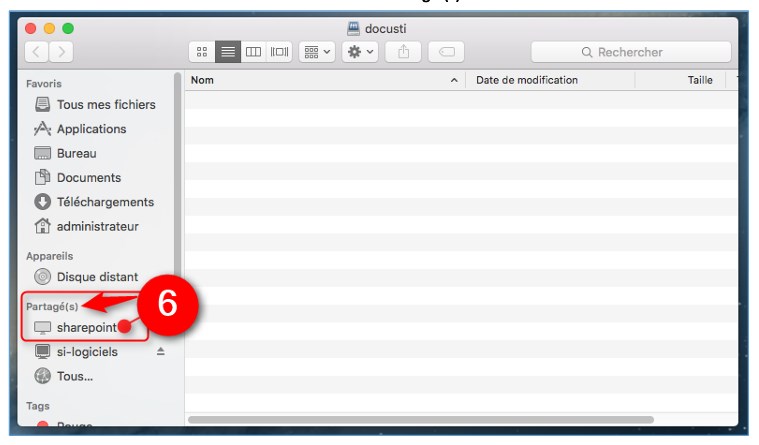
Task: Select sharepoint under Partagé(s)
Action: [x=86, y=327]
